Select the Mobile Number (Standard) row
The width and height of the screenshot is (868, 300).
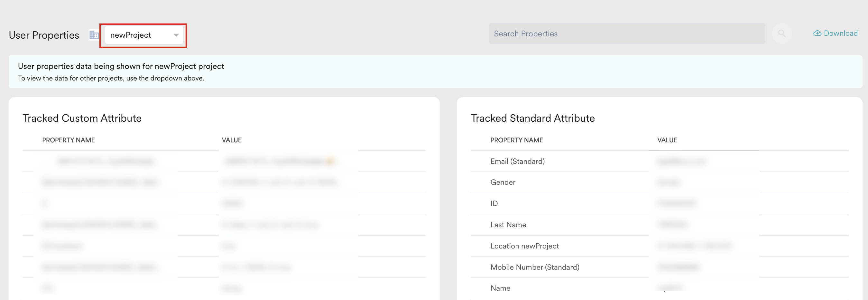coord(660,267)
